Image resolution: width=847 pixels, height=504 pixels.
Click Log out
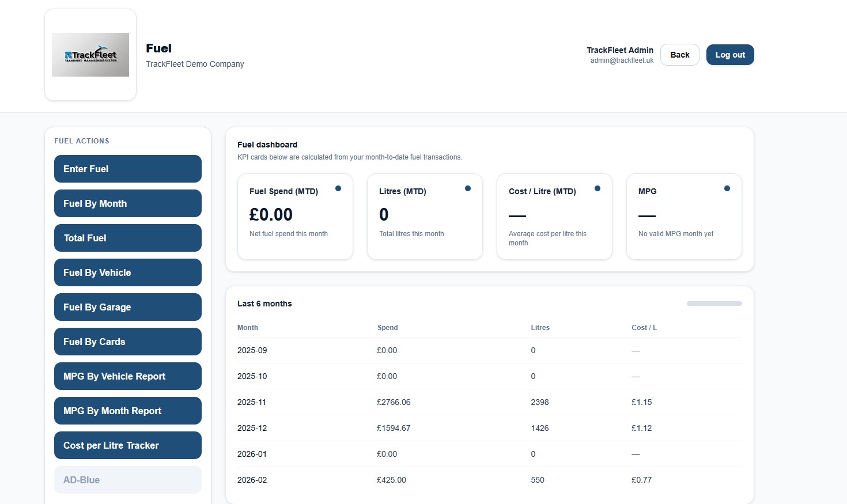coord(729,54)
